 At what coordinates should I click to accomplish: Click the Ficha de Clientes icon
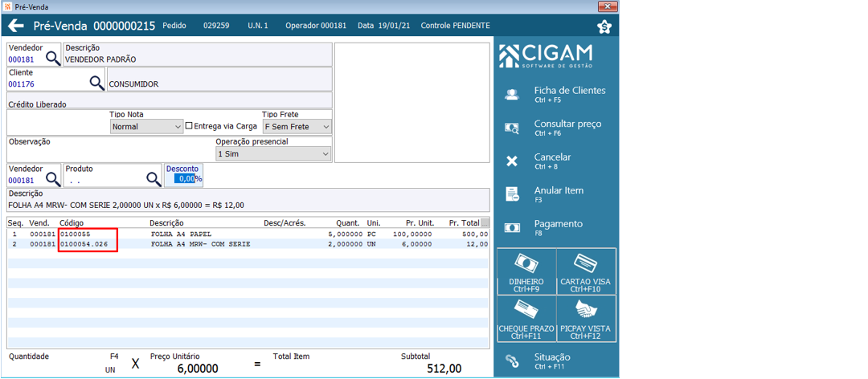512,95
